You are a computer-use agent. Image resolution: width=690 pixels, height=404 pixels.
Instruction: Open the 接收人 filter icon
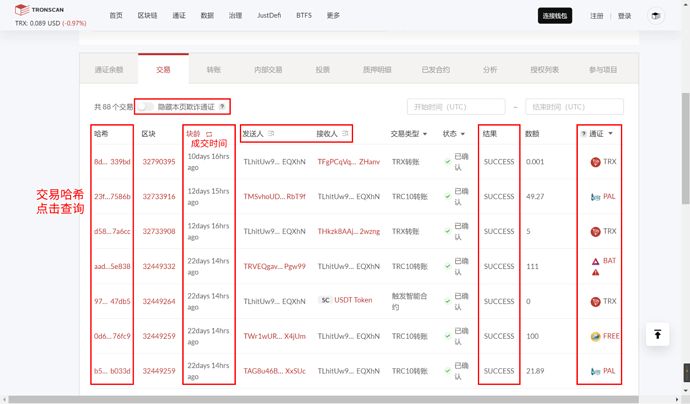coord(345,133)
